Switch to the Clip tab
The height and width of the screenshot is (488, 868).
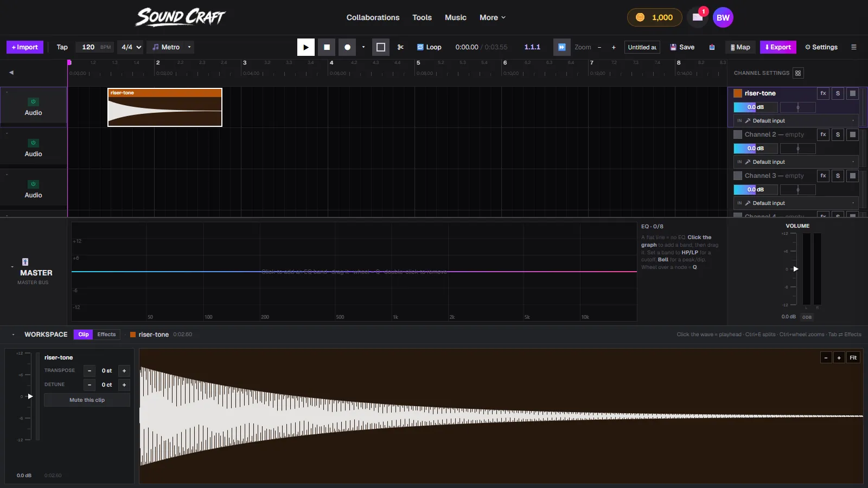84,335
